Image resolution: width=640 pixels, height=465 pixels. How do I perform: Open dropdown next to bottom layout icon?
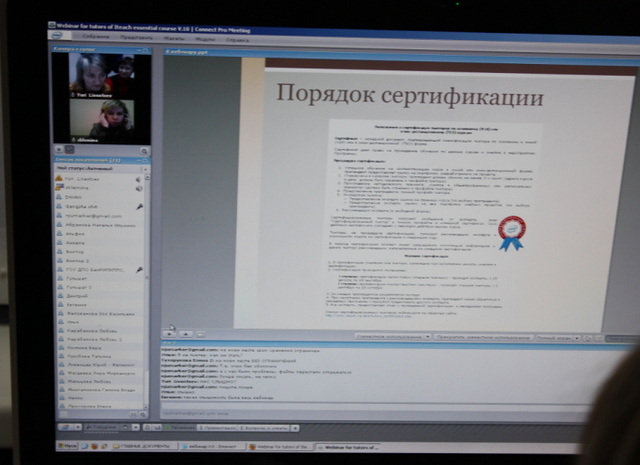pos(78,427)
